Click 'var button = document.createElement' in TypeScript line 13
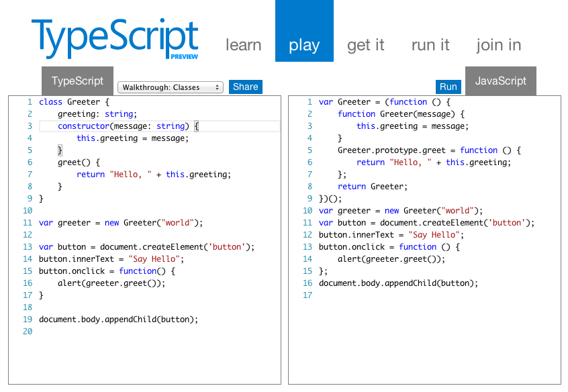568x392 pixels. point(147,247)
